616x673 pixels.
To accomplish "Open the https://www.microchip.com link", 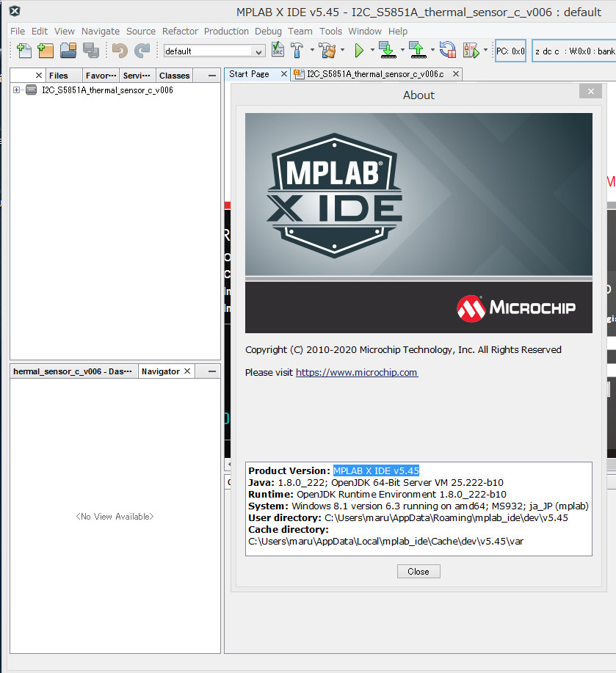I will pyautogui.click(x=357, y=373).
